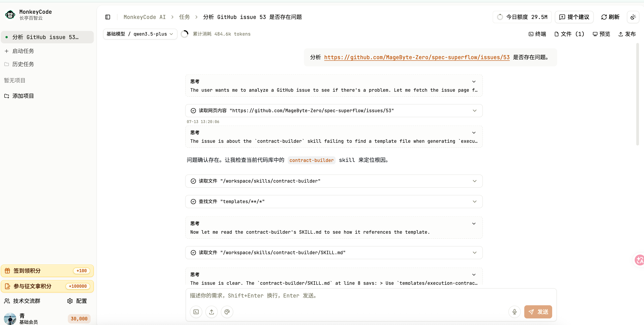Open the 预览 preview panel
Viewport: 644px width, 325px height.
pos(602,34)
